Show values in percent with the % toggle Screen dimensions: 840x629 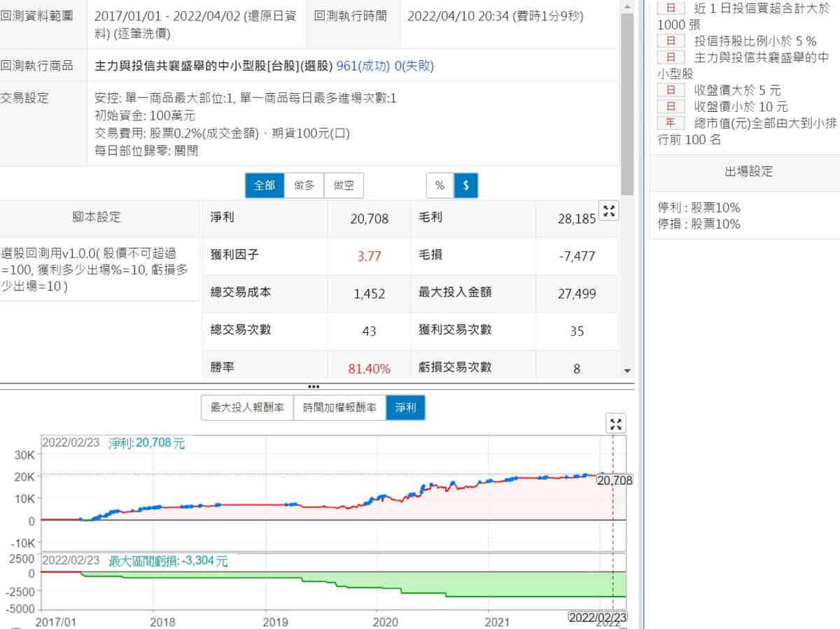440,185
